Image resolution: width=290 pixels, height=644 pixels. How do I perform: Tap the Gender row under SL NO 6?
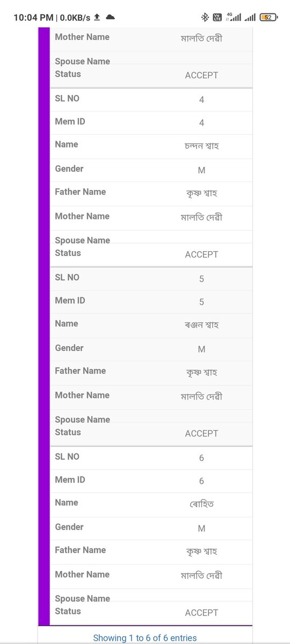tap(151, 528)
